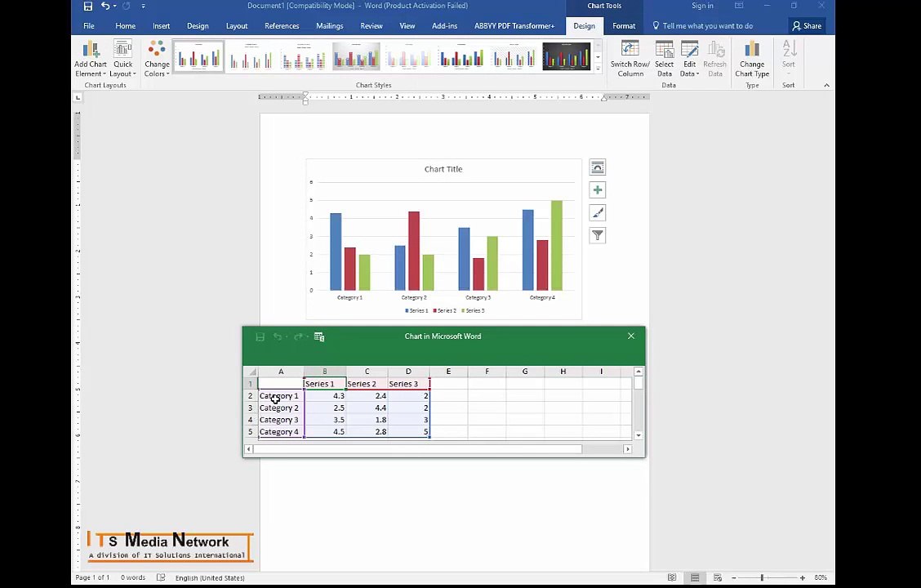Open the Insert tab
This screenshot has width=921, height=588.
[x=161, y=26]
